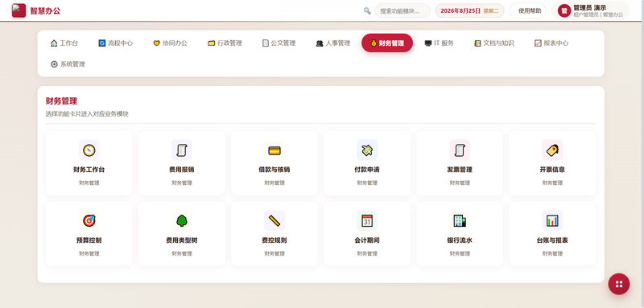Click the 管 user avatar icon

pos(564,10)
